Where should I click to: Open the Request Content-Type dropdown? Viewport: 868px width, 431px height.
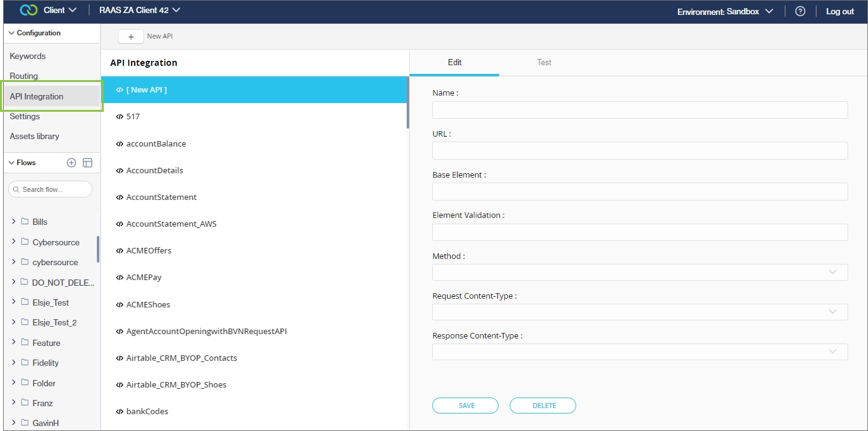click(x=640, y=312)
